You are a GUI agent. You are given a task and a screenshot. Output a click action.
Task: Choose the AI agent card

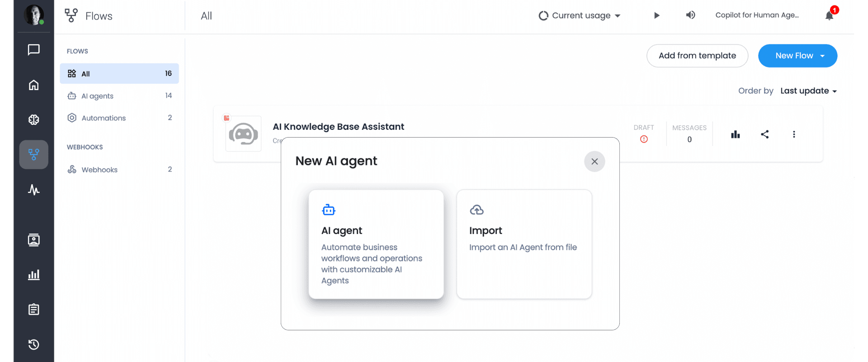pos(376,244)
